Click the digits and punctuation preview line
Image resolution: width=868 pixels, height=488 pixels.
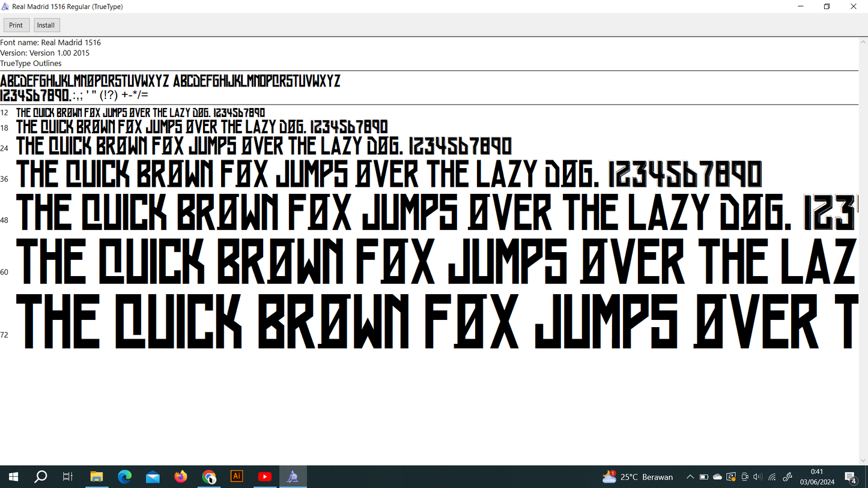coord(74,95)
